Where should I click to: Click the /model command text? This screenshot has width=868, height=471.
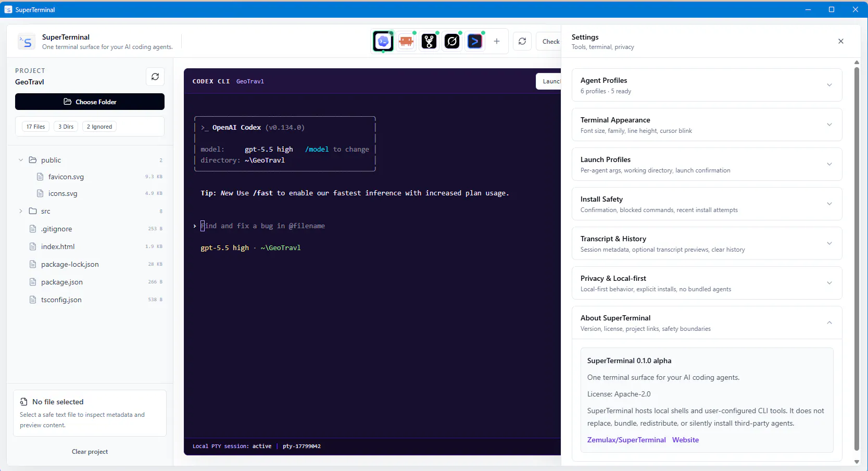(317, 150)
